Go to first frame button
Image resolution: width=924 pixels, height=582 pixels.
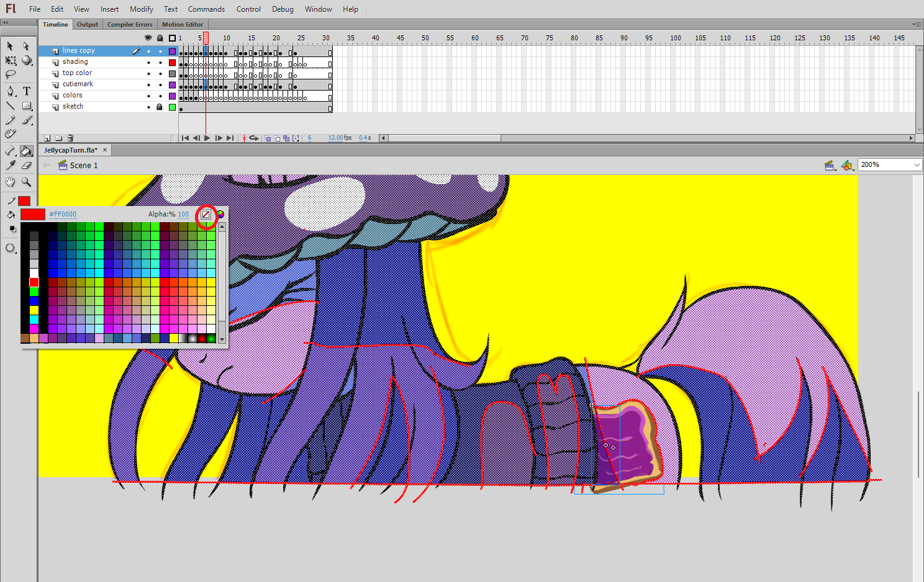(185, 138)
